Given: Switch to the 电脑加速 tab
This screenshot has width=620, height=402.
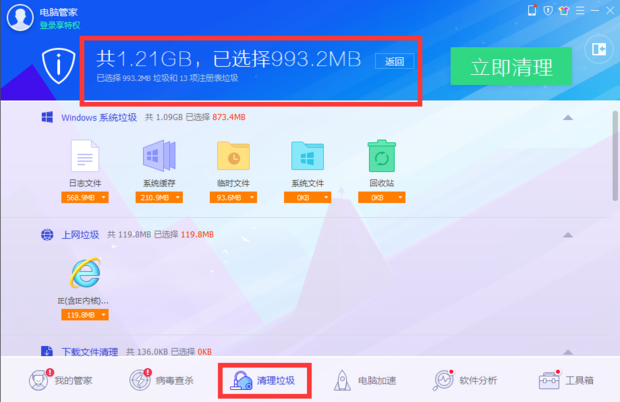Looking at the screenshot, I should coord(366,381).
